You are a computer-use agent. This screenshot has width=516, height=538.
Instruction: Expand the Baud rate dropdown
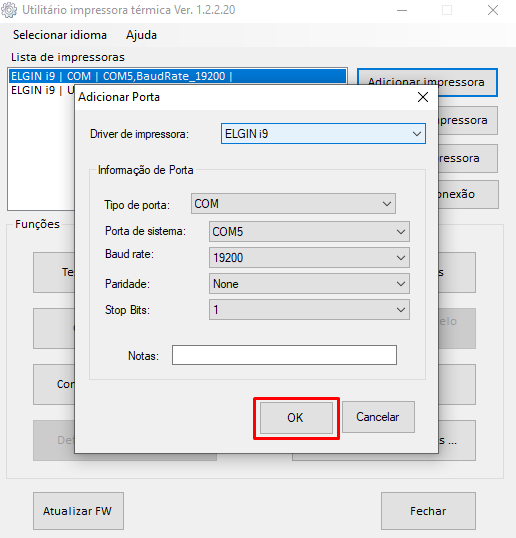pyautogui.click(x=309, y=258)
